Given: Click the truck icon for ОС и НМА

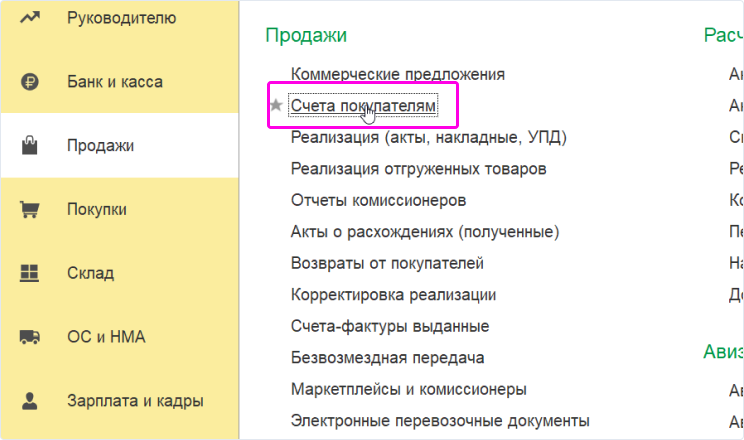Looking at the screenshot, I should pos(29,337).
